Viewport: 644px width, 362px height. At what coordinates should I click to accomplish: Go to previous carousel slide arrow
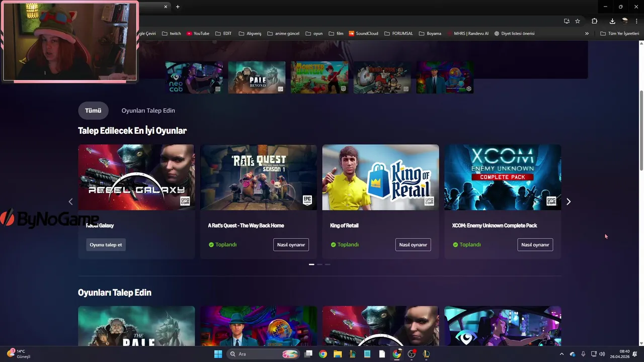coord(70,202)
